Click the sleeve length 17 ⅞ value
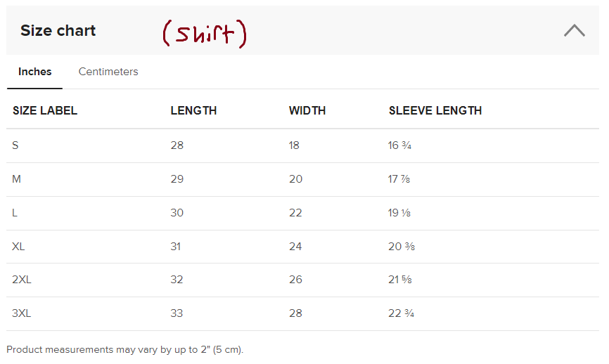This screenshot has width=609, height=364. 399,179
